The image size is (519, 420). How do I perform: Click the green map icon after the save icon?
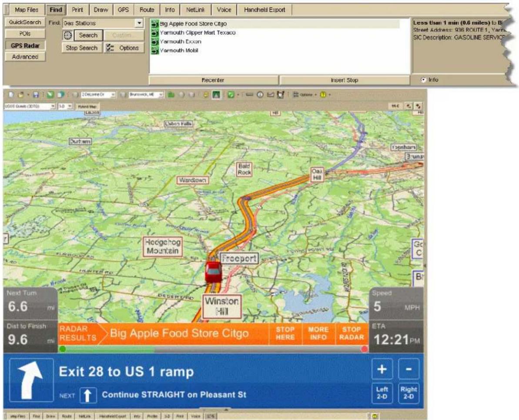pos(50,95)
